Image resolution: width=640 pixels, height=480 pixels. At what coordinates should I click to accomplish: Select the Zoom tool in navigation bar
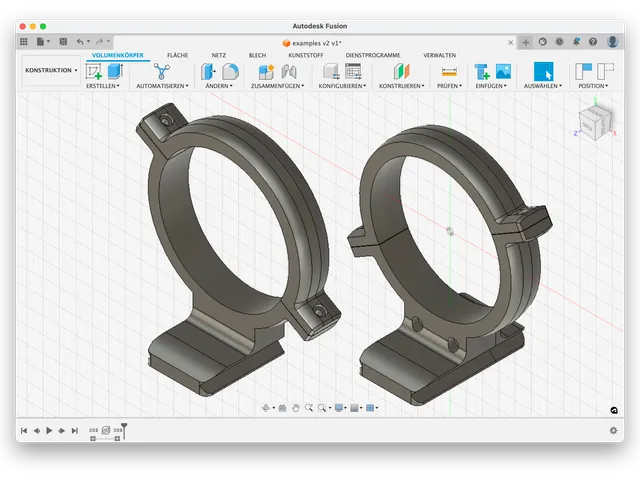point(309,408)
